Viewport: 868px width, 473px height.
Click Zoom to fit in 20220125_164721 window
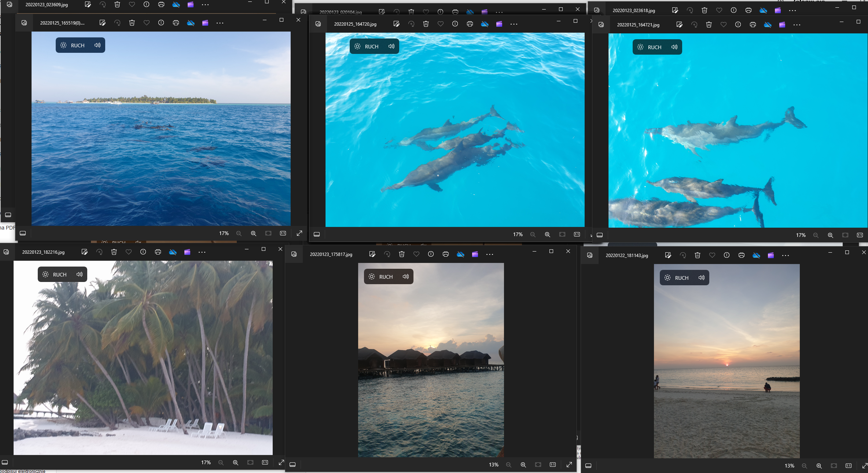pyautogui.click(x=845, y=235)
